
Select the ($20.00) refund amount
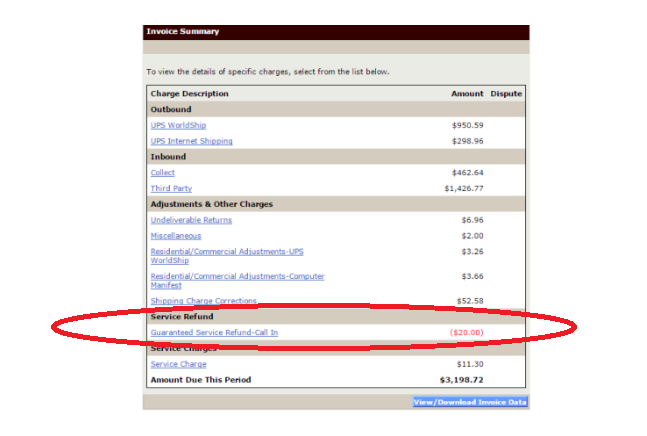point(467,332)
